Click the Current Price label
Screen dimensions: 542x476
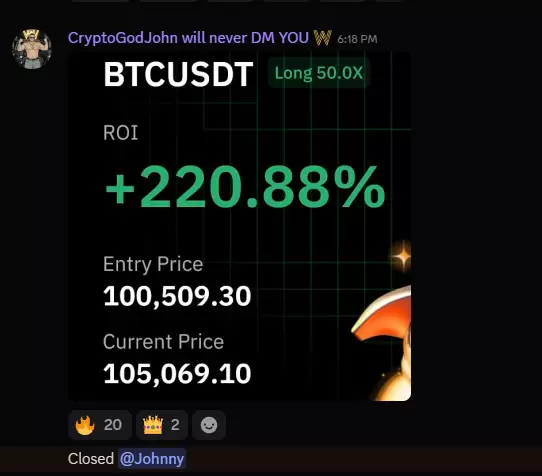(x=163, y=342)
